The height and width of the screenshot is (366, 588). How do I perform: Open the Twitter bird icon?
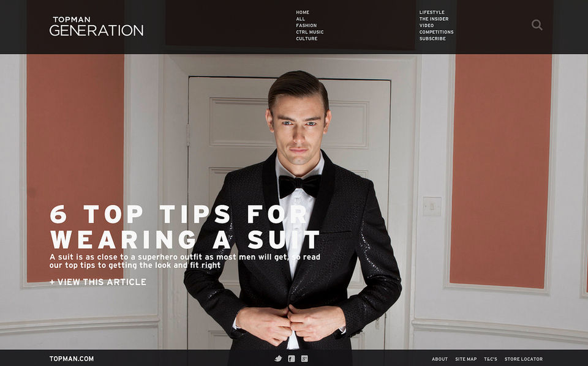pyautogui.click(x=278, y=359)
